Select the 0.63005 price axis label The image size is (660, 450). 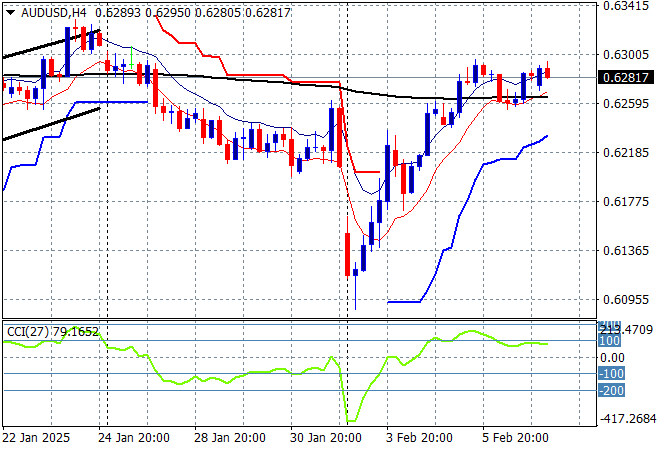(626, 55)
